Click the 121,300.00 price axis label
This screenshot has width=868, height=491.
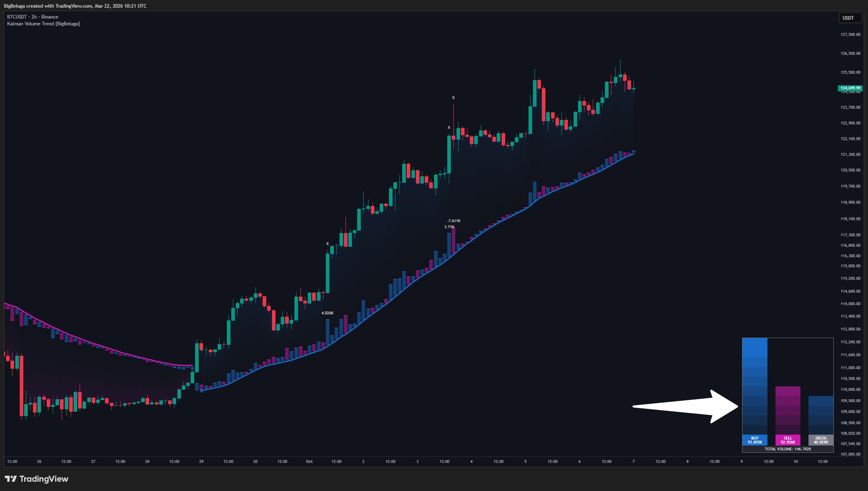[x=850, y=155]
